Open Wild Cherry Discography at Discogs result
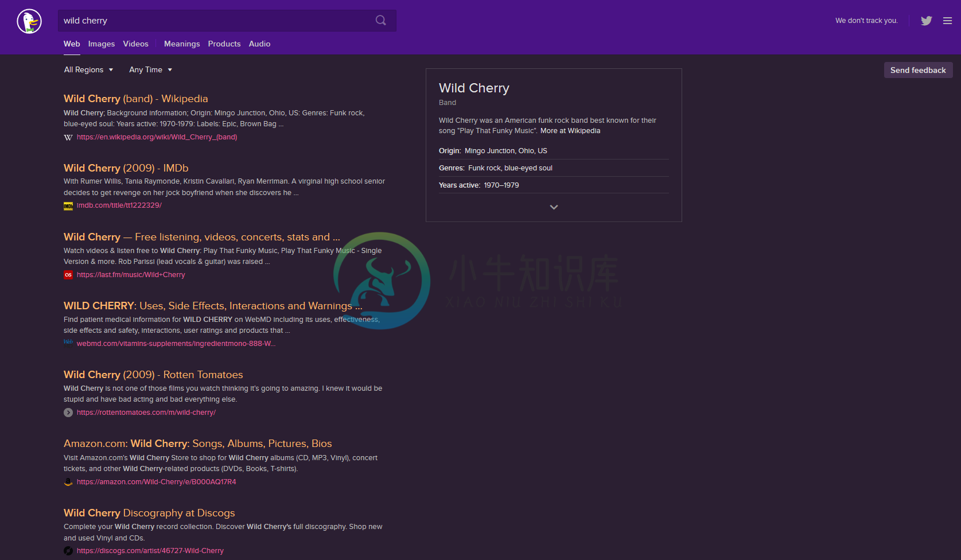This screenshot has width=961, height=560. coord(149,513)
